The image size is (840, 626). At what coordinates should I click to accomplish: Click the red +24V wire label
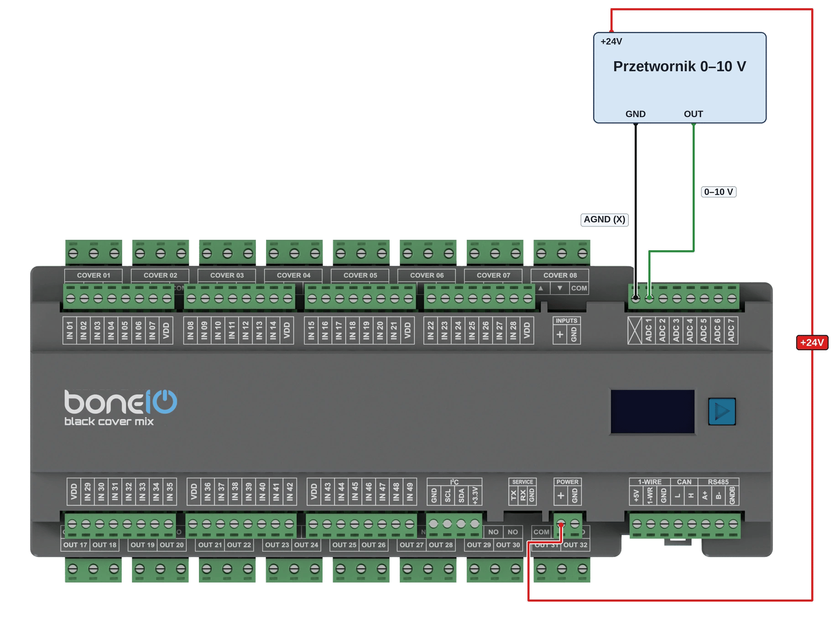812,342
